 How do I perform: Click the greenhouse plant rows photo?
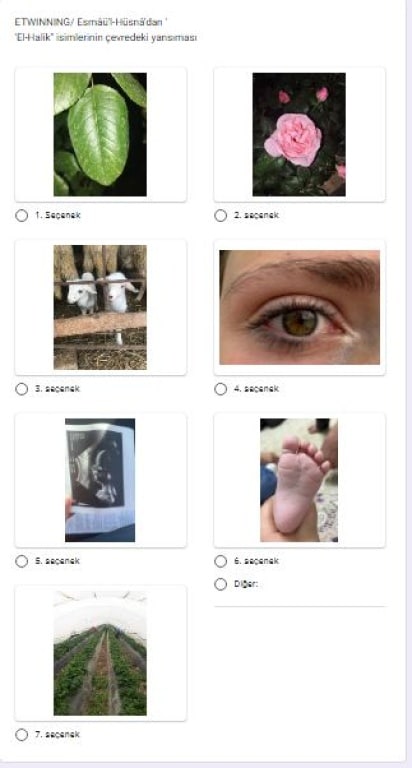pyautogui.click(x=100, y=653)
